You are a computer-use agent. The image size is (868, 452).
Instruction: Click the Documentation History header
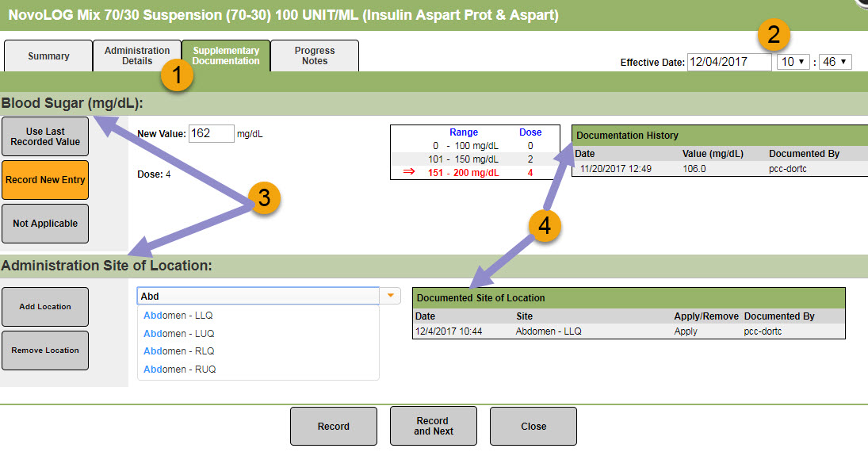click(720, 135)
